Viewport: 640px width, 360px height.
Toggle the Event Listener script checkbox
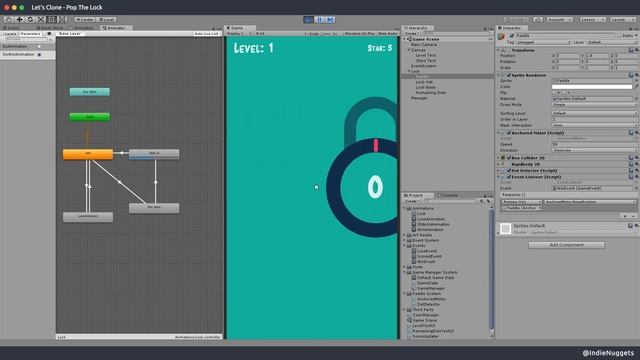[509, 177]
